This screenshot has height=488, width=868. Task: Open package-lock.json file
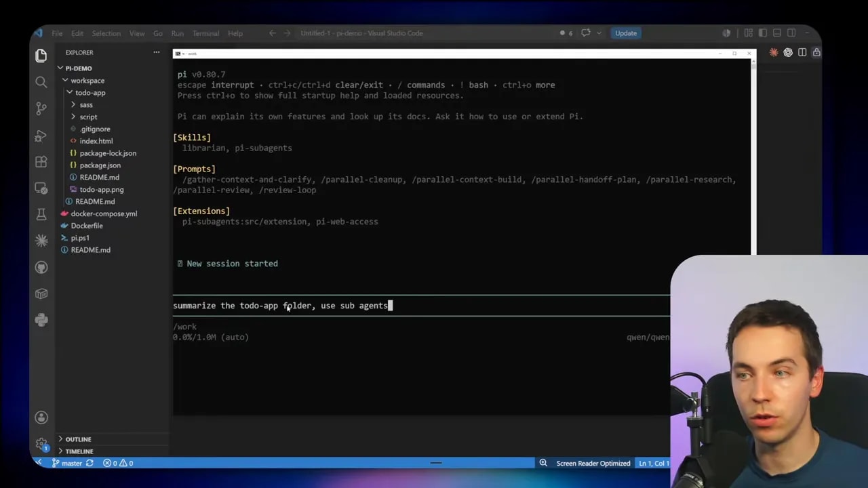pyautogui.click(x=108, y=153)
